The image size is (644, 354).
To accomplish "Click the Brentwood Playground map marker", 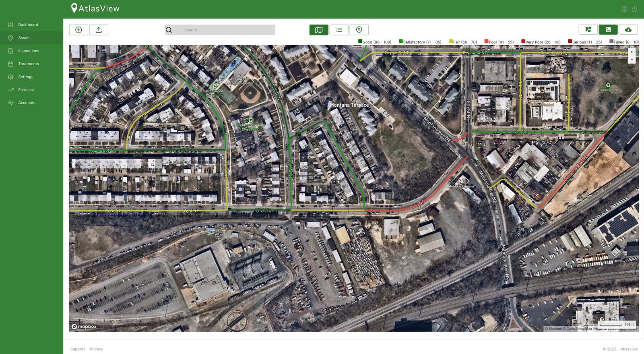I will [215, 86].
